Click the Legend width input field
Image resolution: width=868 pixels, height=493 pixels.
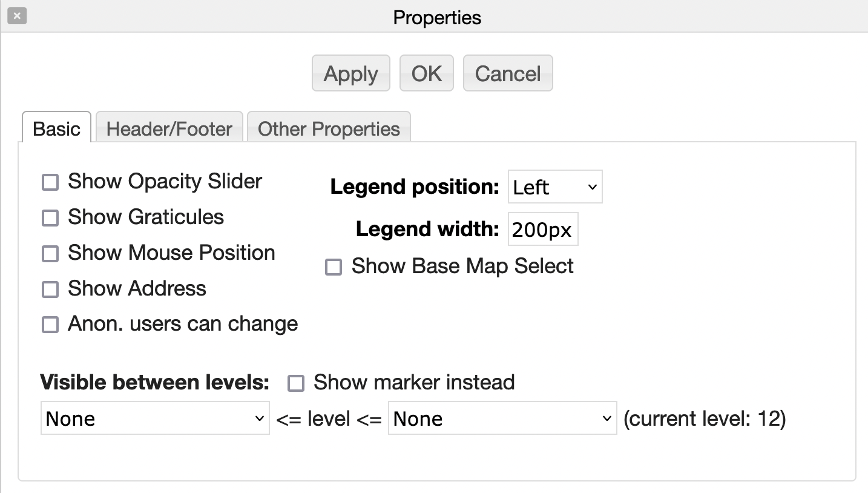(x=542, y=230)
